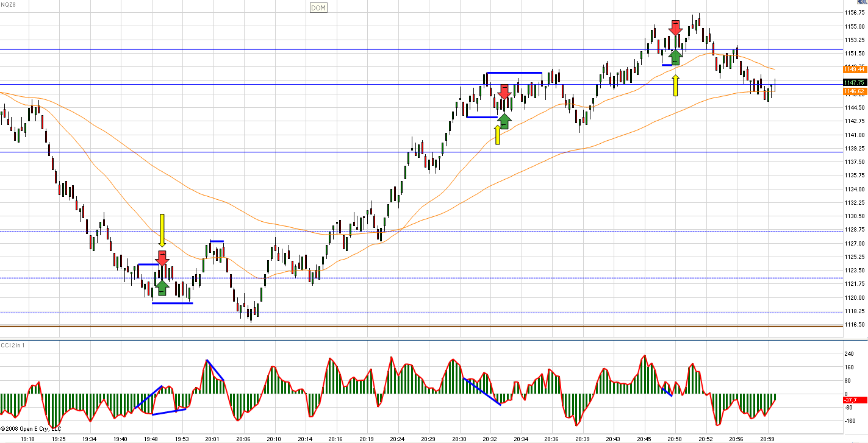Click the 160 CCI scale label
Viewport: 868px width, 443px height.
pos(848,367)
